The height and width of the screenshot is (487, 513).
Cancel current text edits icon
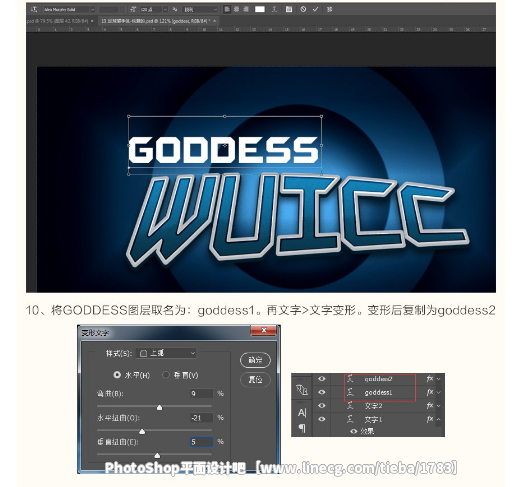coord(303,9)
